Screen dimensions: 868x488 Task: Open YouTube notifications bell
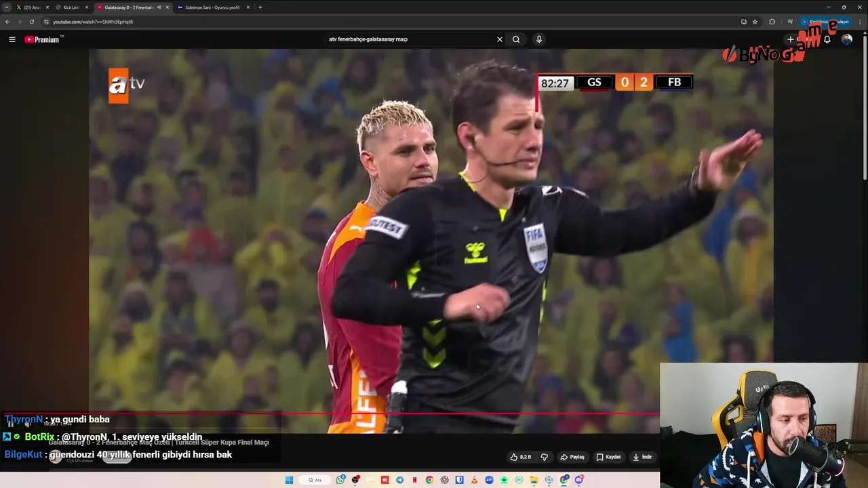827,39
